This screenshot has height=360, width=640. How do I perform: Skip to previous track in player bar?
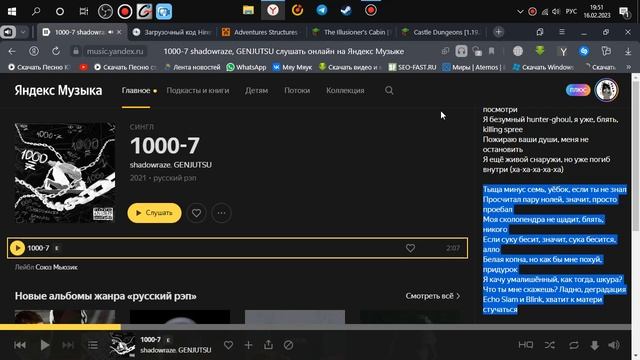click(x=20, y=345)
